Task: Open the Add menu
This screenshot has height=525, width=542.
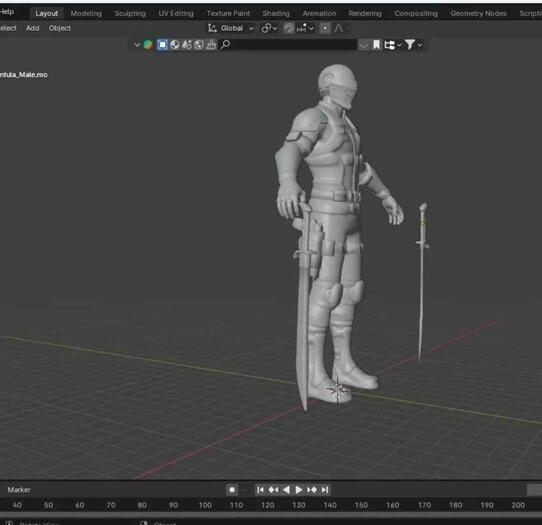Action: pos(32,28)
